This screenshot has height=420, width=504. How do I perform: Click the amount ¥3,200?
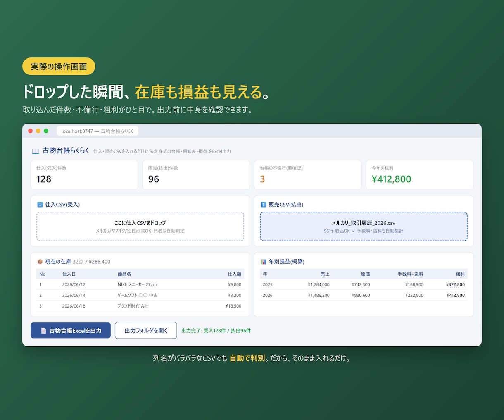click(235, 295)
